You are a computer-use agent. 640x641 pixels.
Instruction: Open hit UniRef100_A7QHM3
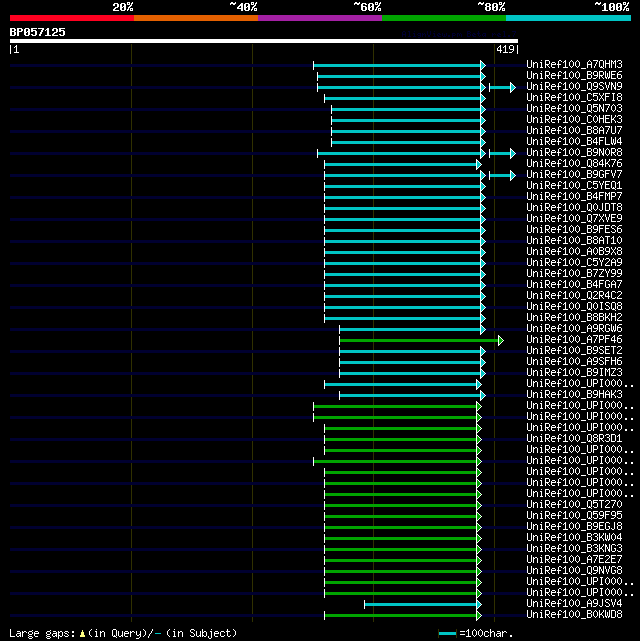574,65
